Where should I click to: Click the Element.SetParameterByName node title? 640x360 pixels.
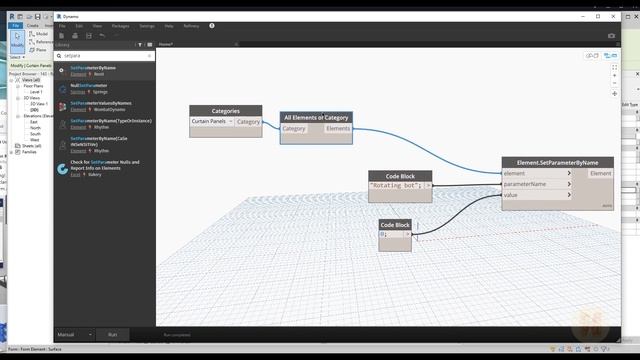[x=558, y=162]
